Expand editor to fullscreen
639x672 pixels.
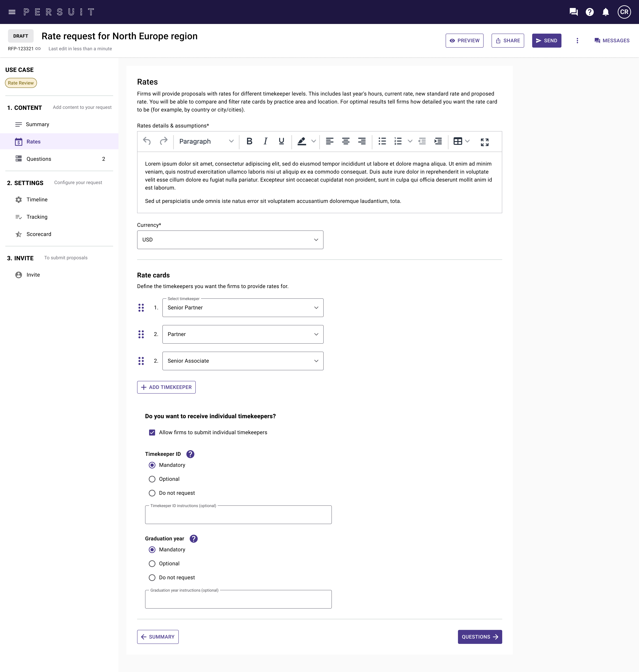[484, 142]
